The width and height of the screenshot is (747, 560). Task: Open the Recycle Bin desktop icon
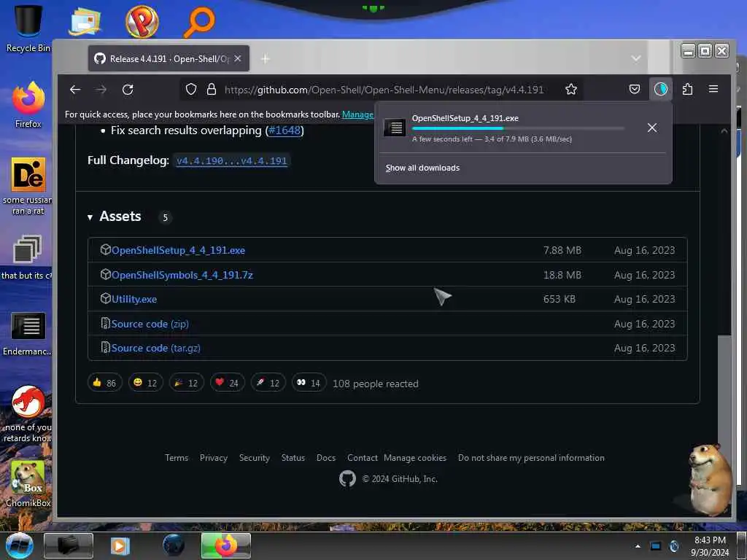point(28,28)
